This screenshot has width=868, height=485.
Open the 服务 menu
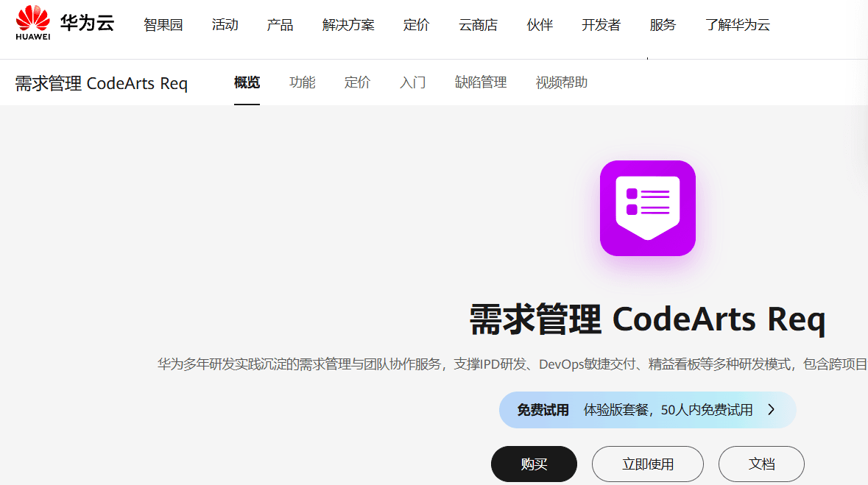[x=663, y=25]
